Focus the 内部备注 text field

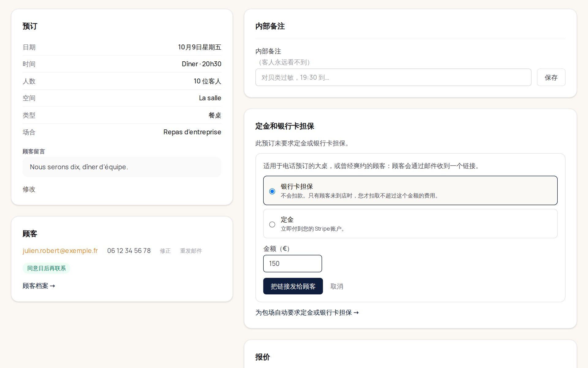click(x=393, y=77)
